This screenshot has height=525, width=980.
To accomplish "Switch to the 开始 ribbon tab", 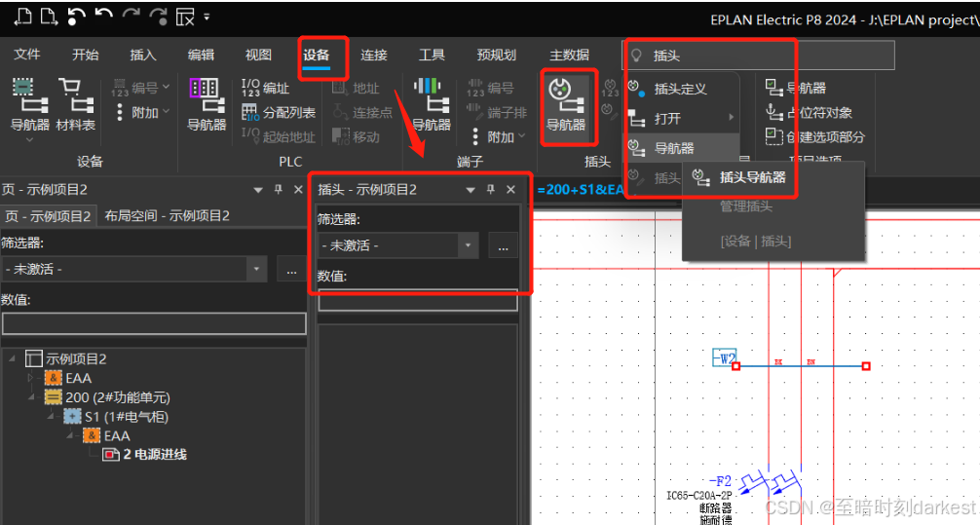I will 85,55.
